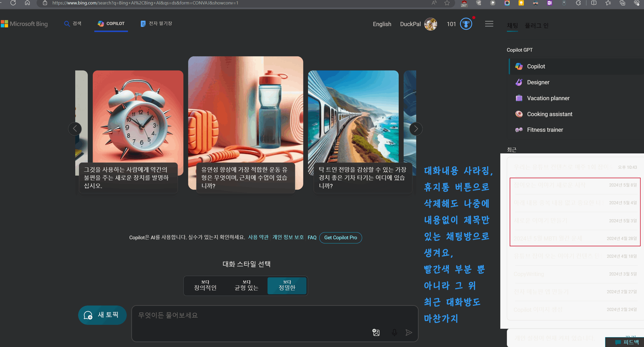Select the 창의적인 conversation style

[x=205, y=286]
